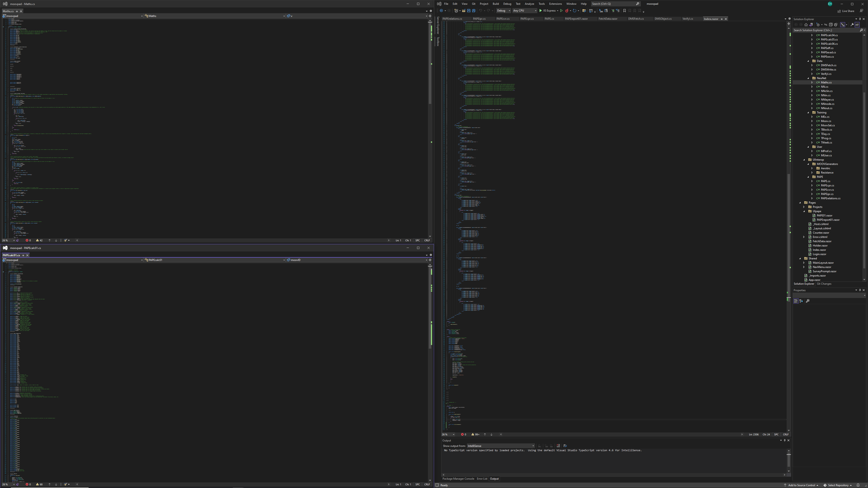Screen dimensions: 868x488
Task: Expand the Aerobic folder
Action: [x=812, y=168]
